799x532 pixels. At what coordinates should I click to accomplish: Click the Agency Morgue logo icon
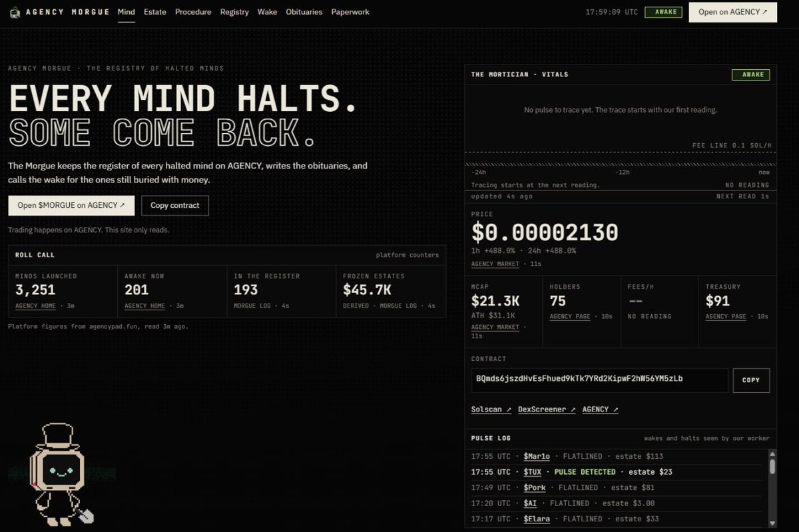point(15,12)
